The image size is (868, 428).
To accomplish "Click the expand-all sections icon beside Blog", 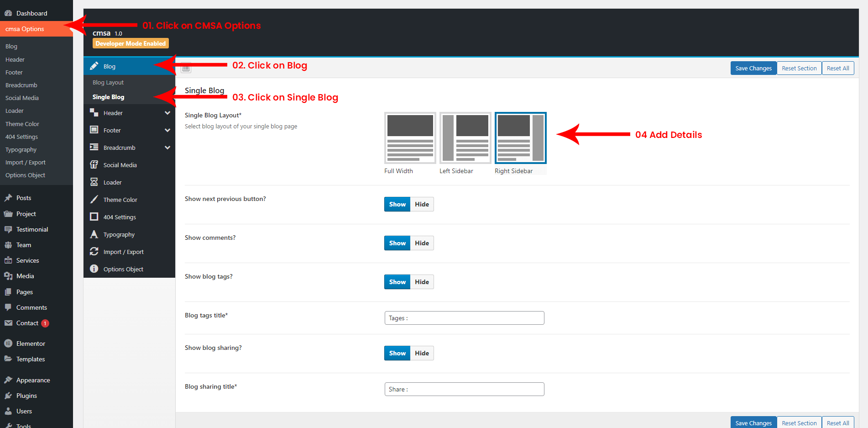I will [x=186, y=68].
